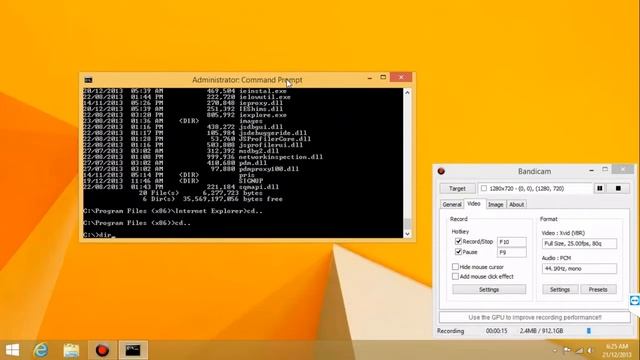Click the Full Size 25.00fps video format field
Image resolution: width=640 pixels, height=360 pixels.
(x=579, y=243)
